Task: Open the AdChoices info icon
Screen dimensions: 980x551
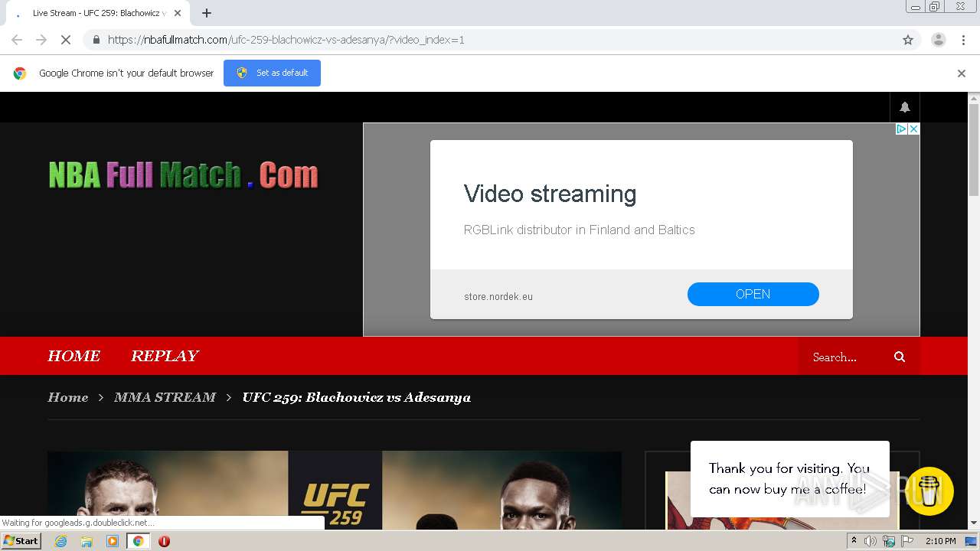Action: click(901, 129)
